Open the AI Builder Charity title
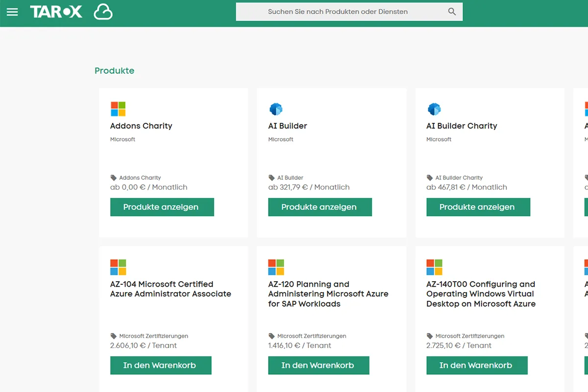This screenshot has height=392, width=588. click(461, 126)
